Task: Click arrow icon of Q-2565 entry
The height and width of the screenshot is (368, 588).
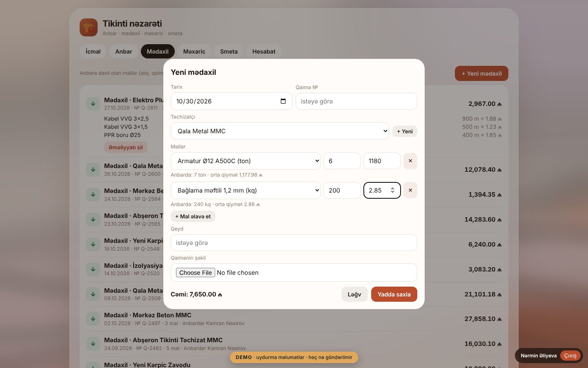Action: (x=93, y=219)
